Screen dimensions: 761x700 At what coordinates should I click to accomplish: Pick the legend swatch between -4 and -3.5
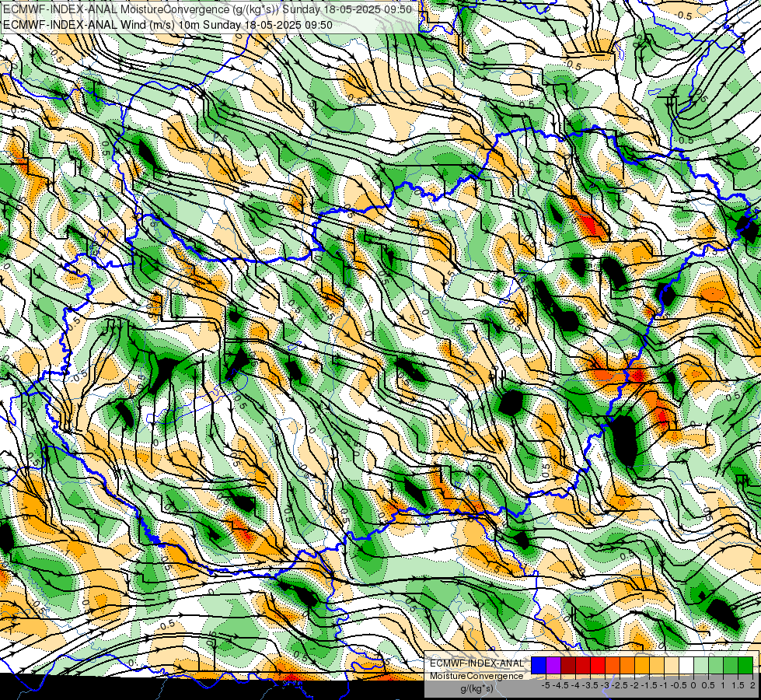pyautogui.click(x=583, y=666)
